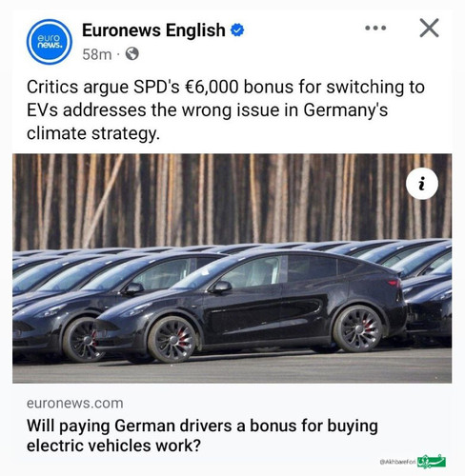The height and width of the screenshot is (476, 465).
Task: Open the Tesla cars article thumbnail
Action: point(232,268)
